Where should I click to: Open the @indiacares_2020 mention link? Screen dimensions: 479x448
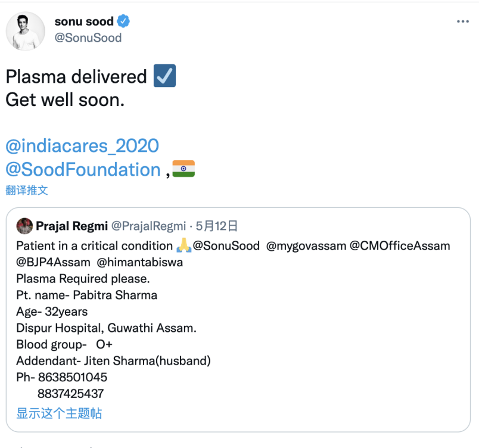82,145
